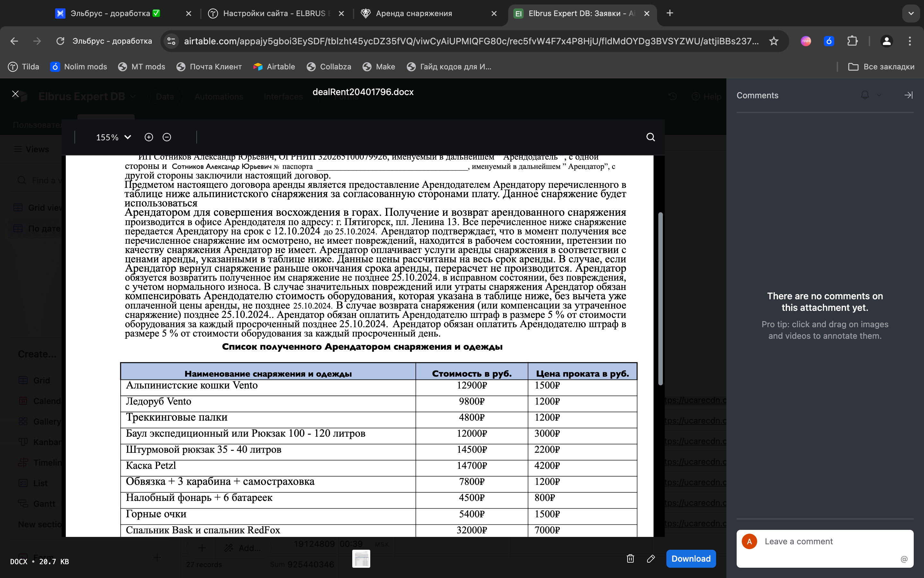Screen dimensions: 924x578
Task: Click the 32000₽ cost cell
Action: (x=472, y=530)
